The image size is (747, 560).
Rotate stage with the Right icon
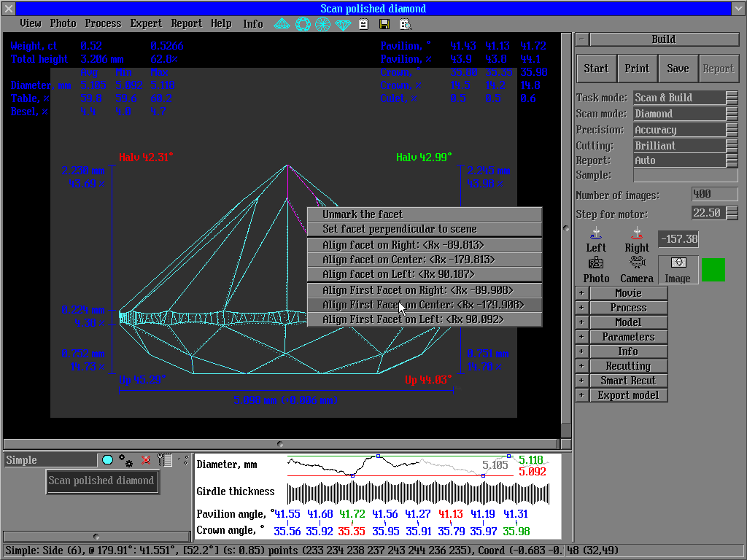pyautogui.click(x=637, y=234)
